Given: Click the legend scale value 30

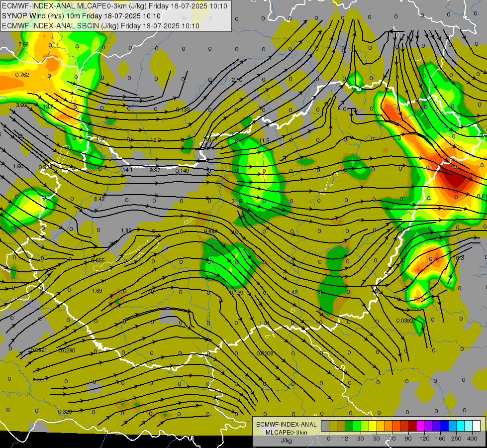Looking at the screenshot, I should click(361, 439).
